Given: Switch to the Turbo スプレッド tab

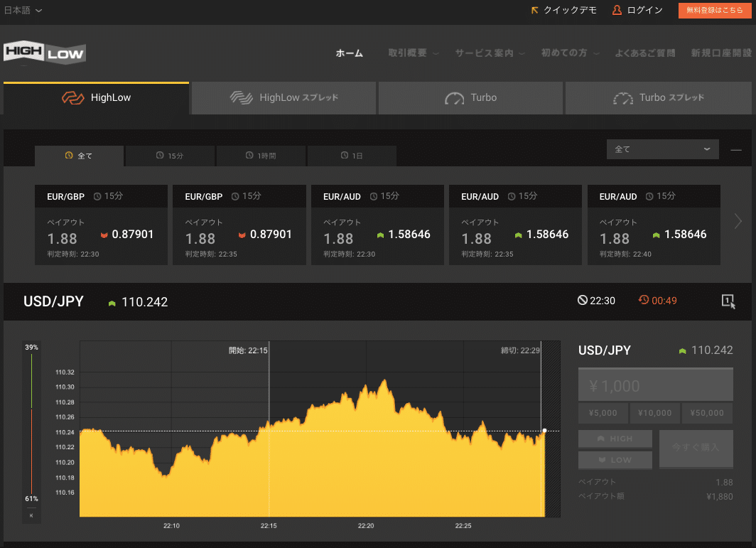Looking at the screenshot, I should (x=658, y=98).
